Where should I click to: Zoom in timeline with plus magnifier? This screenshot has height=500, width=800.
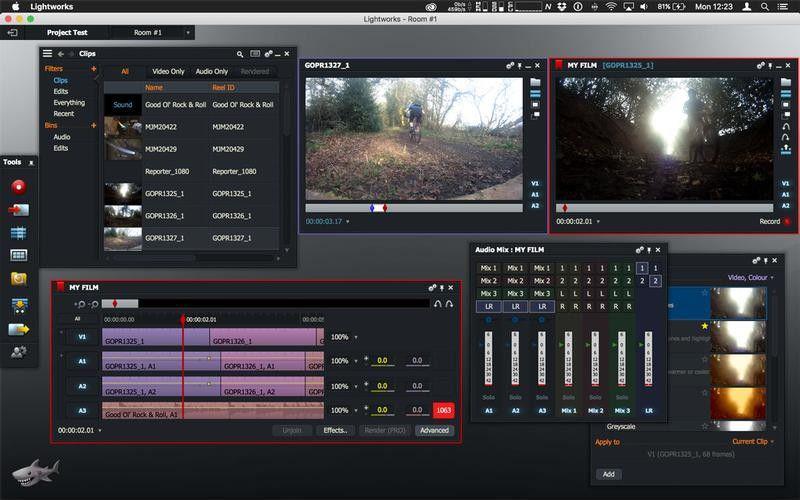click(81, 304)
